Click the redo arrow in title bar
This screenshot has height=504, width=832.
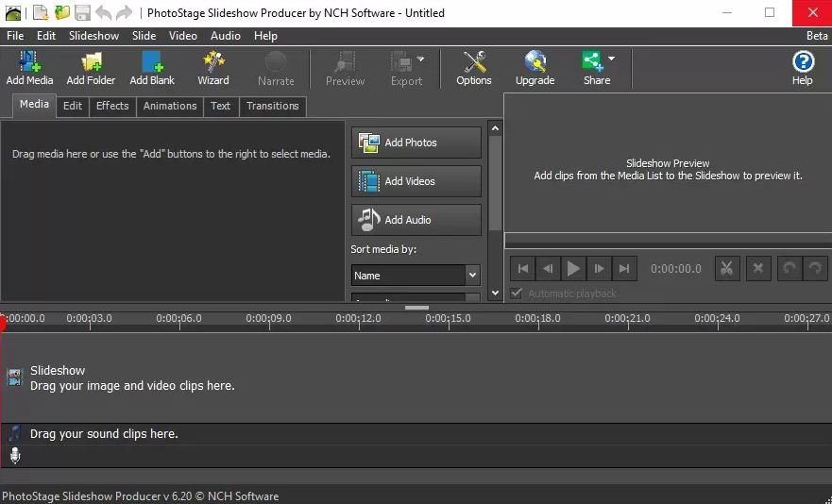tap(124, 12)
